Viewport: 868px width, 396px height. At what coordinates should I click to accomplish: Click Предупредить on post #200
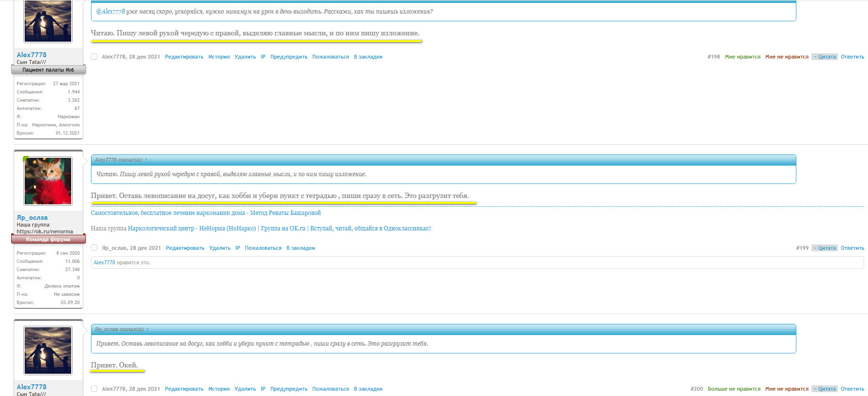pos(289,389)
